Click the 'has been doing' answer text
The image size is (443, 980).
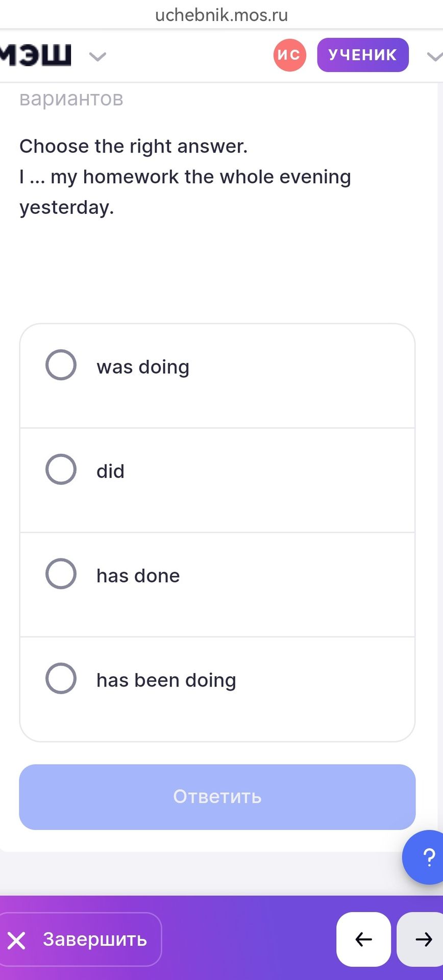pos(166,680)
